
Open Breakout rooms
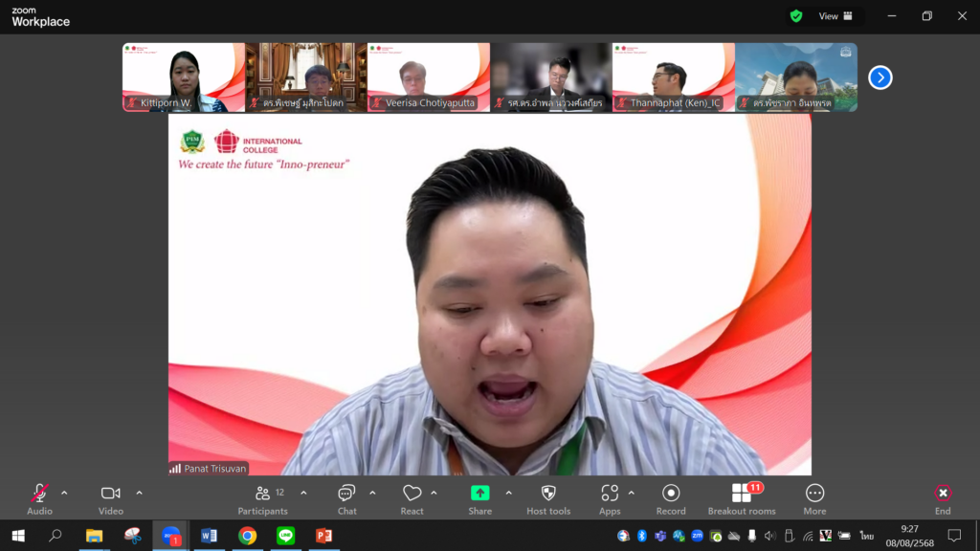(x=742, y=499)
